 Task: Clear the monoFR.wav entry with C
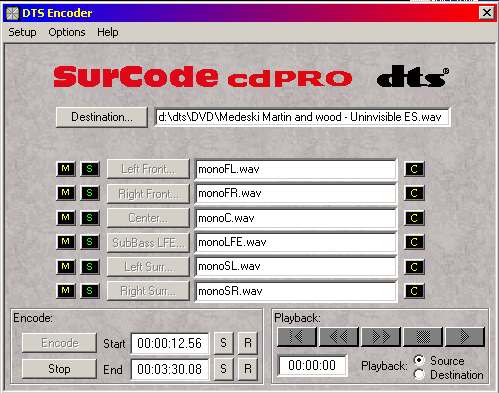pos(414,193)
